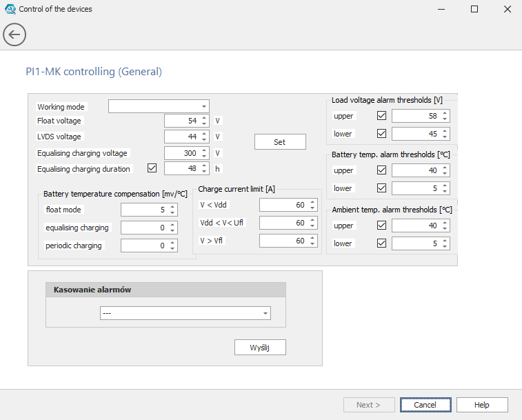Screen dimensions: 522x420
Task: Decrease periodic charging compensation value
Action: [172, 249]
